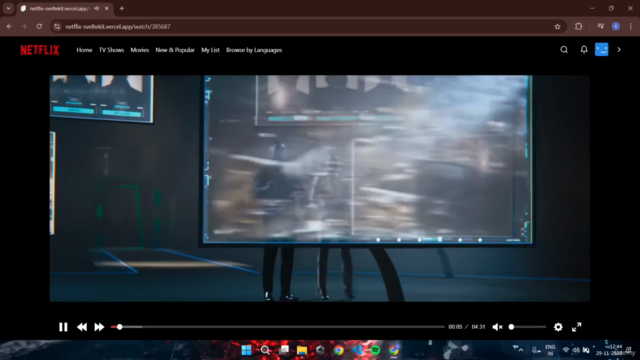Open the media control icon in Chrome toolbar
Screen dimensions: 640x360
pos(601,27)
